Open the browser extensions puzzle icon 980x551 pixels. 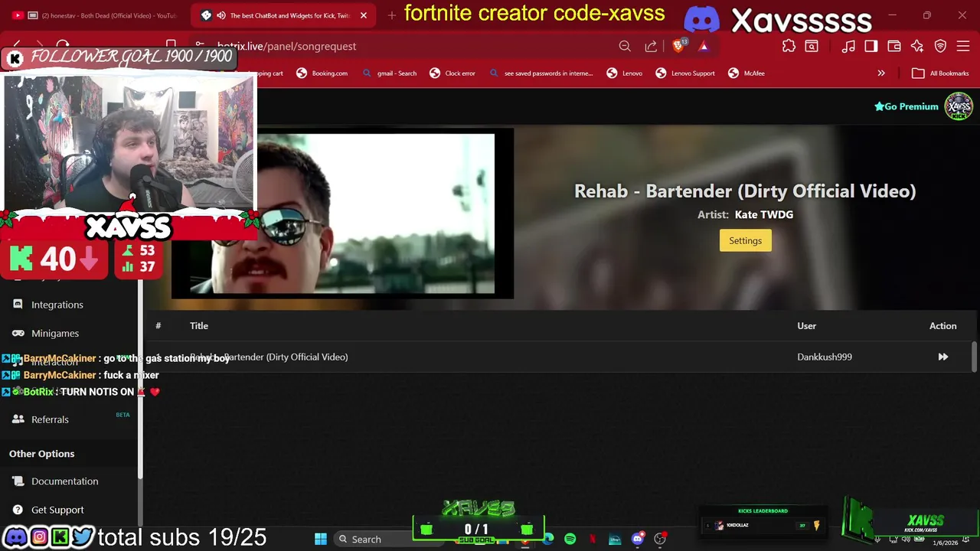tap(789, 46)
